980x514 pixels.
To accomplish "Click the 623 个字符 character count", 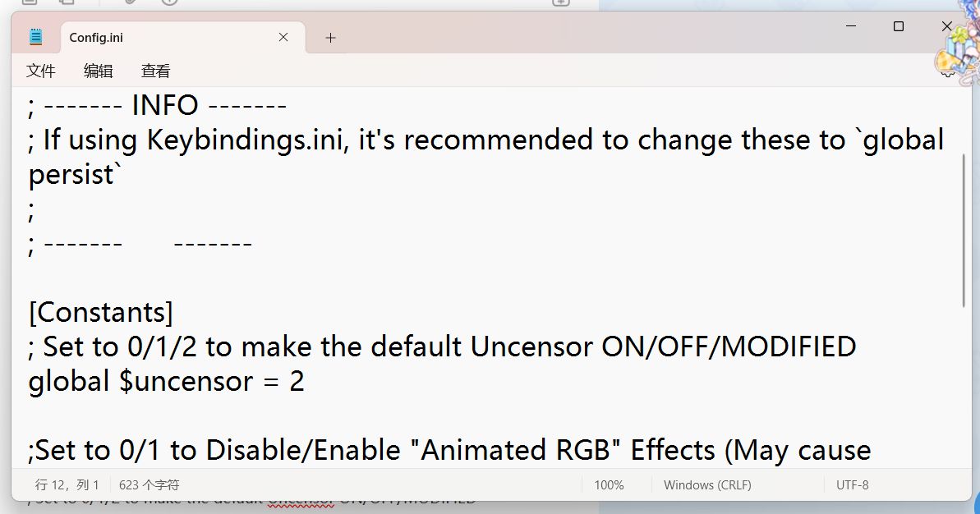I will (150, 485).
